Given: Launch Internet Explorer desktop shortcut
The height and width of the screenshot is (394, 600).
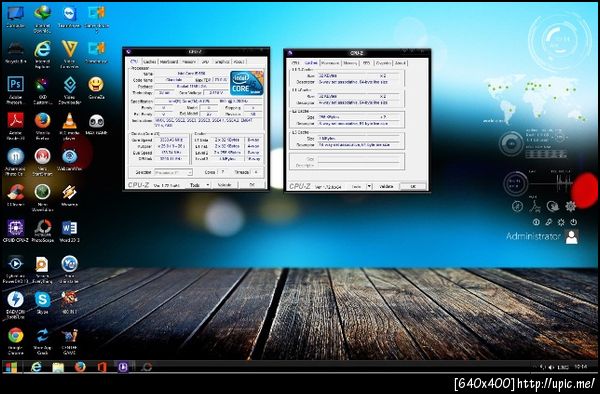Looking at the screenshot, I should point(42,54).
